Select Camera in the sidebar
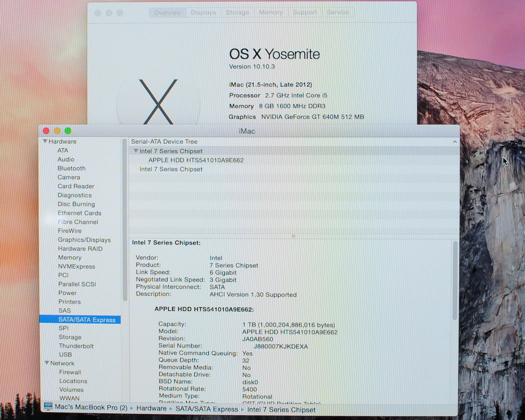This screenshot has width=525, height=420. (69, 177)
